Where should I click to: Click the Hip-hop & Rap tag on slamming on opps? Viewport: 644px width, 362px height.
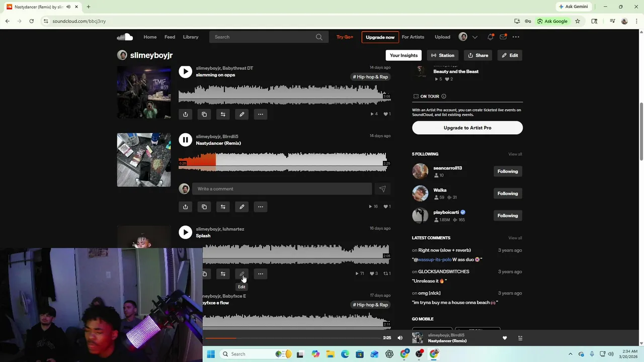[371, 77]
